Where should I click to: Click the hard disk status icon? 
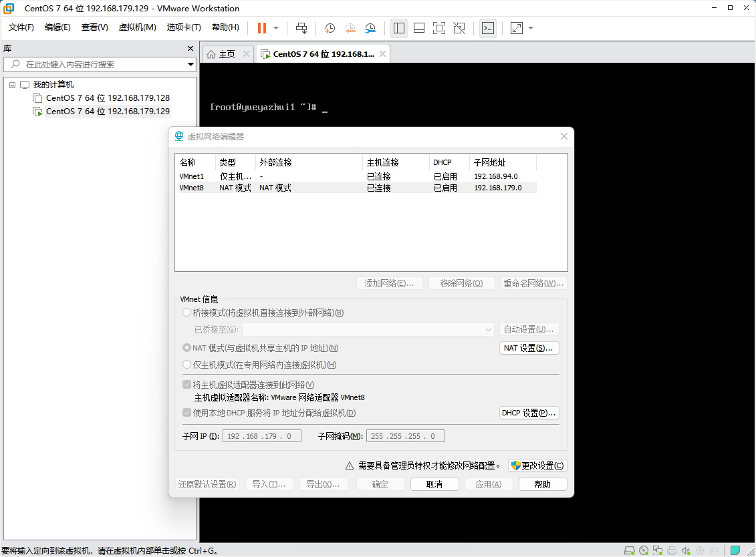pos(629,550)
